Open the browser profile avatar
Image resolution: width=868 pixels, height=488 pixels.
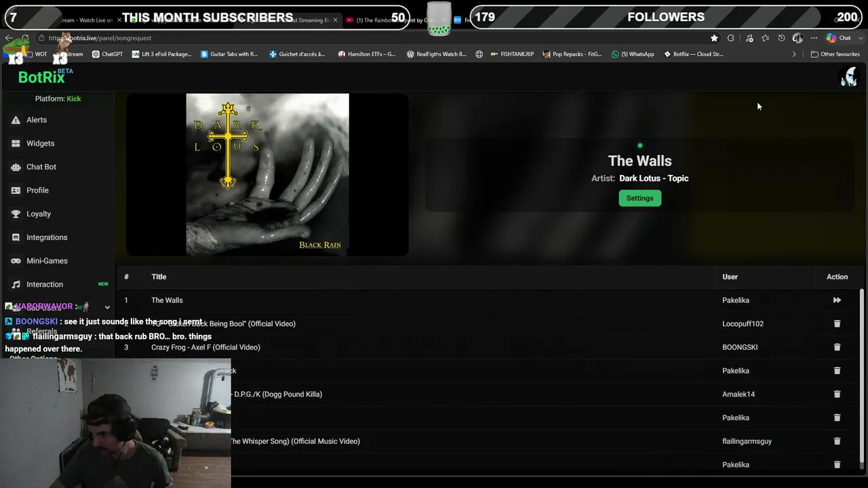pos(798,38)
